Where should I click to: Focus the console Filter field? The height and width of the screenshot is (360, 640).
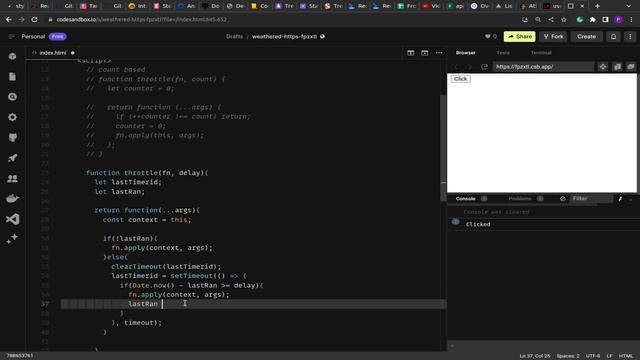point(591,199)
